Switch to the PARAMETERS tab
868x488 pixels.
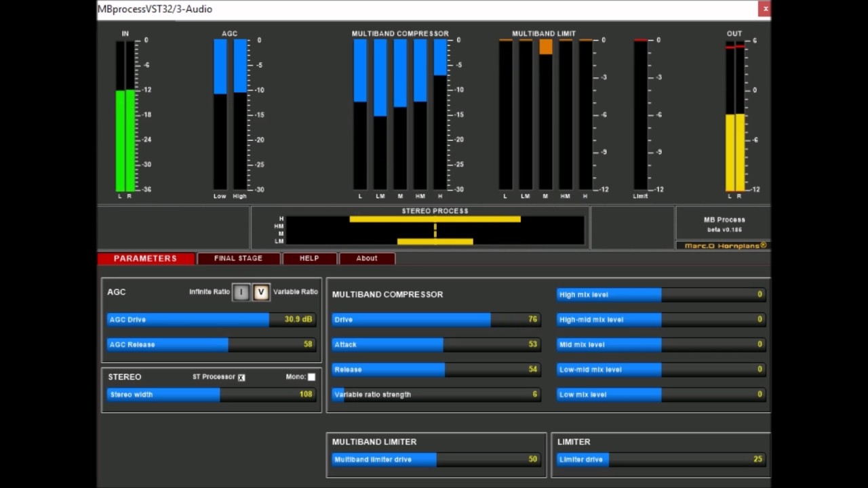(x=146, y=258)
